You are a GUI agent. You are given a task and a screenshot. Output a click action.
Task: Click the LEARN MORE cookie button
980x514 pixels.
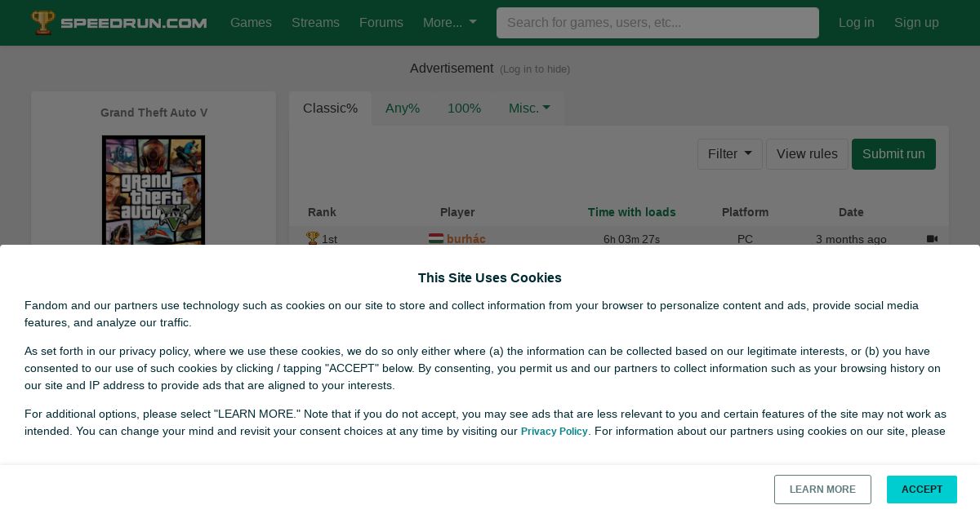tap(822, 490)
